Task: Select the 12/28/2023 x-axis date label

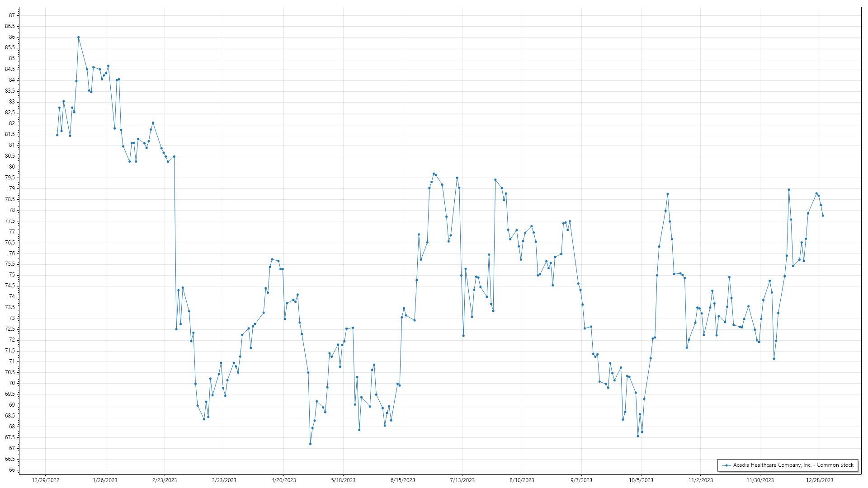Action: (x=819, y=480)
